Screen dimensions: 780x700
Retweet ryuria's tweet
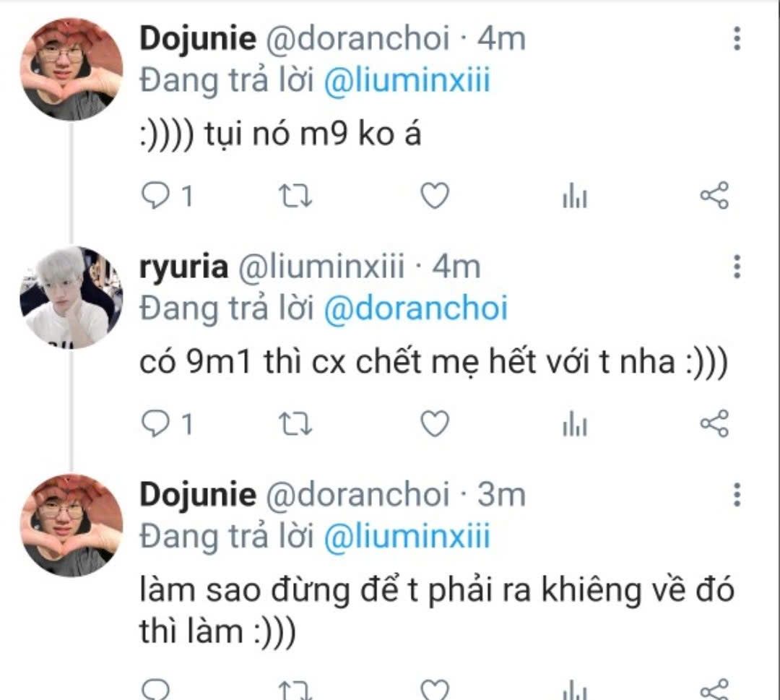(x=295, y=424)
